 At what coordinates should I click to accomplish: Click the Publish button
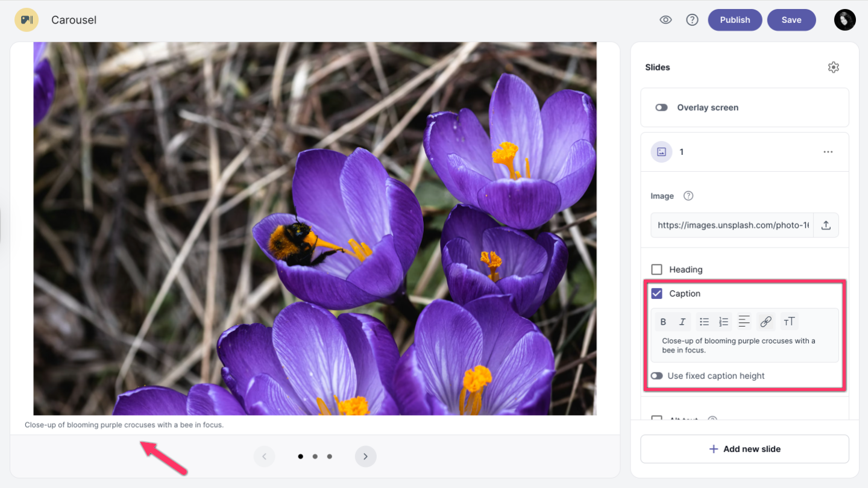click(x=735, y=20)
